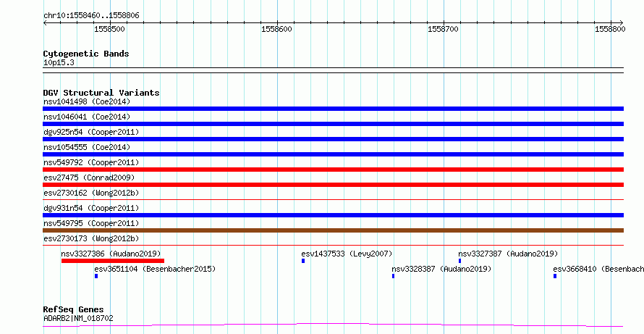The height and width of the screenshot is (334, 644).
Task: Open esv3651104 (Besenbacher2015) variant label
Action: pos(155,269)
